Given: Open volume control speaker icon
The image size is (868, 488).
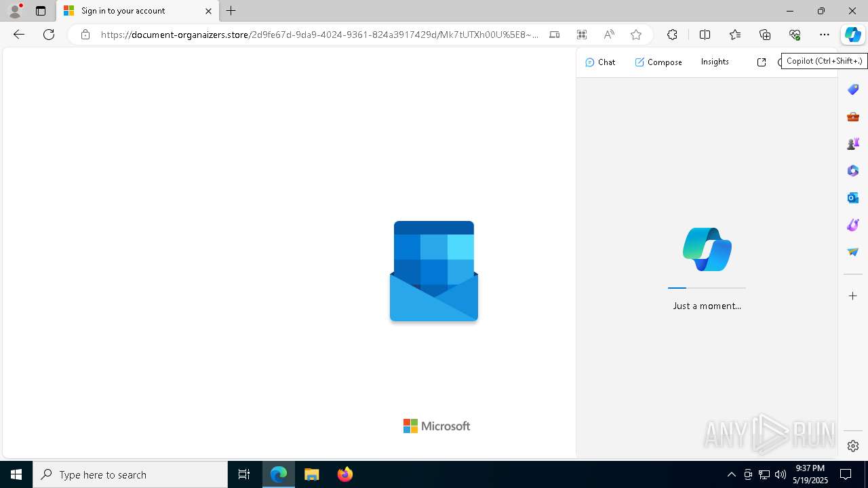Looking at the screenshot, I should tap(781, 474).
